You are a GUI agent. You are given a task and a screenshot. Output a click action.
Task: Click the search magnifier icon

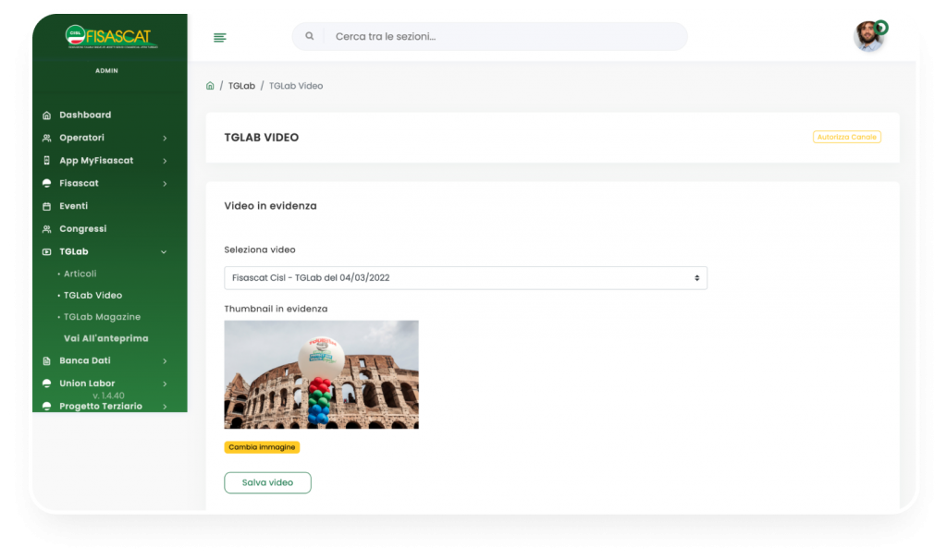[x=309, y=36]
